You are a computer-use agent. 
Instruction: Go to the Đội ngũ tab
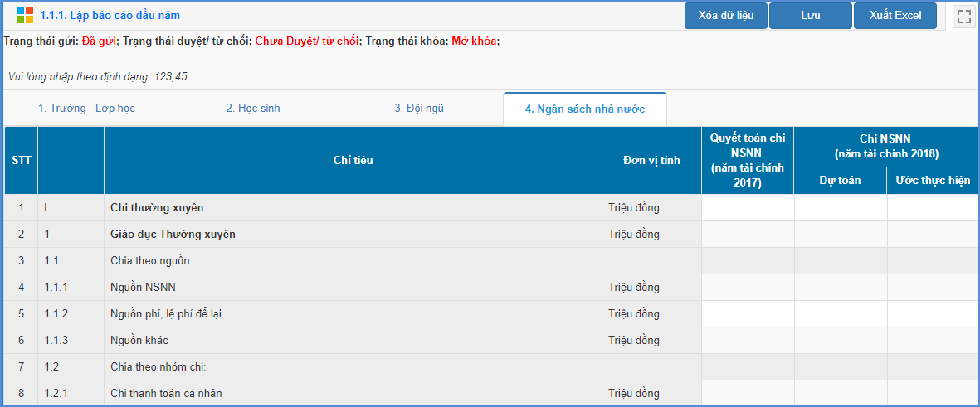(419, 109)
